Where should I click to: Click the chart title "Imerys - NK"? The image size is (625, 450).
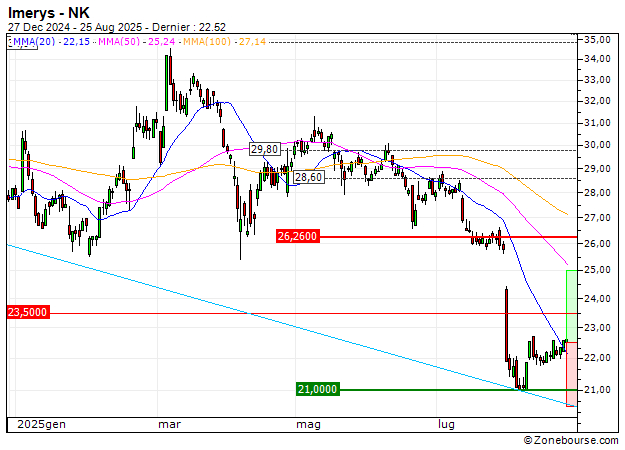(49, 13)
